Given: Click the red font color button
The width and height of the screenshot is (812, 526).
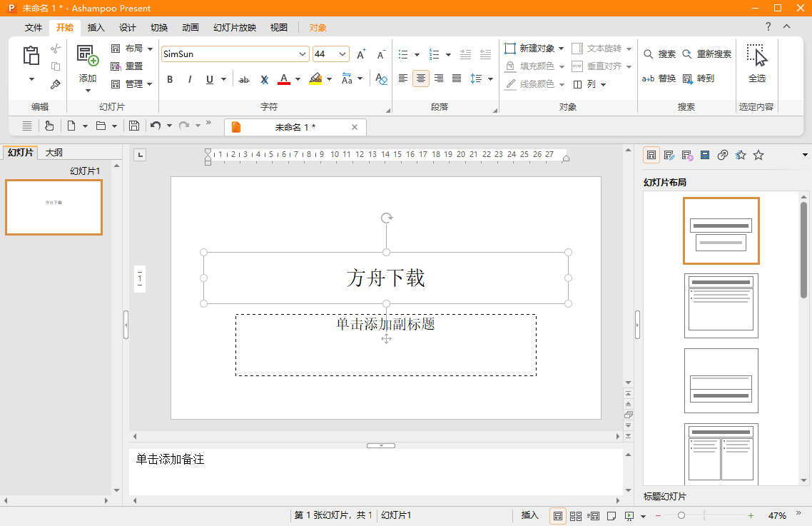Looking at the screenshot, I should click(x=284, y=79).
